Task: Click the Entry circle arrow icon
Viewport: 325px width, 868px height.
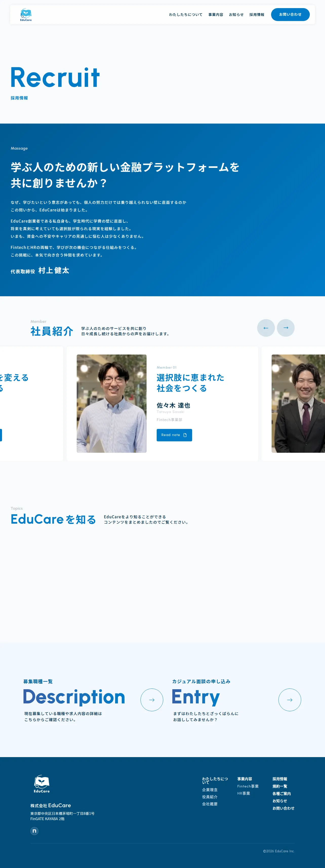Action: coord(290,700)
